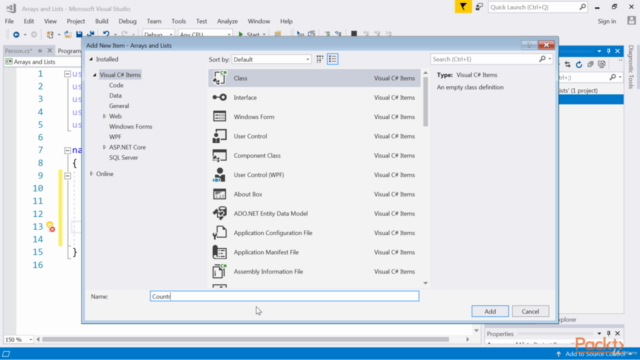640x360 pixels.
Task: Click the account profile icon
Action: tap(631, 21)
